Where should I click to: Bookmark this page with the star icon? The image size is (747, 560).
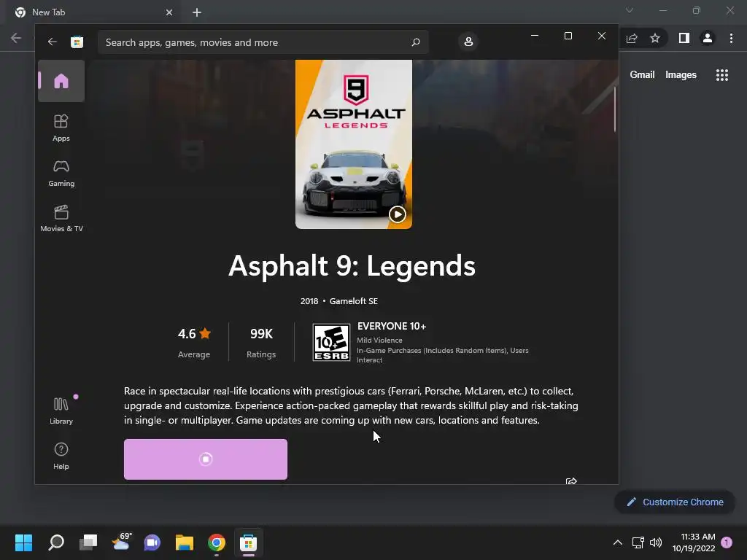[x=655, y=38]
